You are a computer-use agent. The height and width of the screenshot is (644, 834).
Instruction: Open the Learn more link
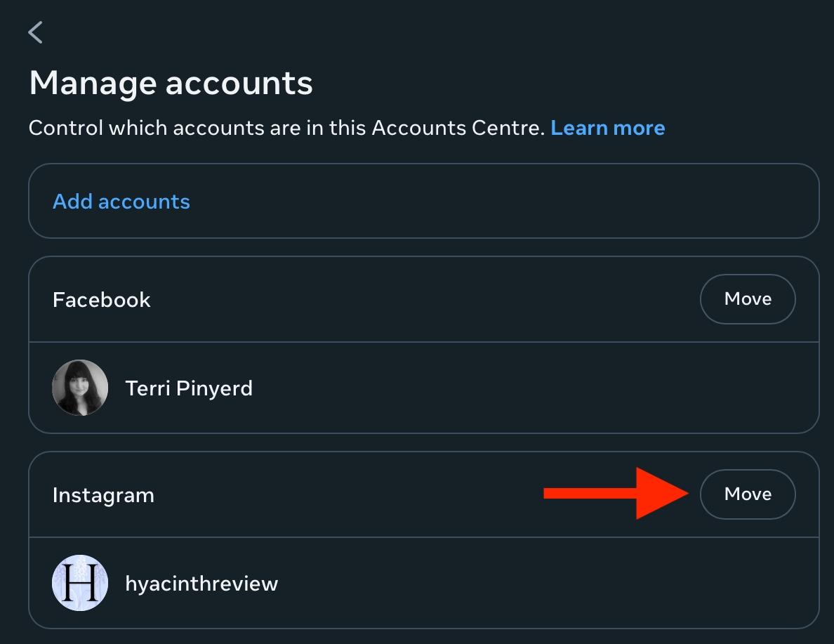(608, 128)
